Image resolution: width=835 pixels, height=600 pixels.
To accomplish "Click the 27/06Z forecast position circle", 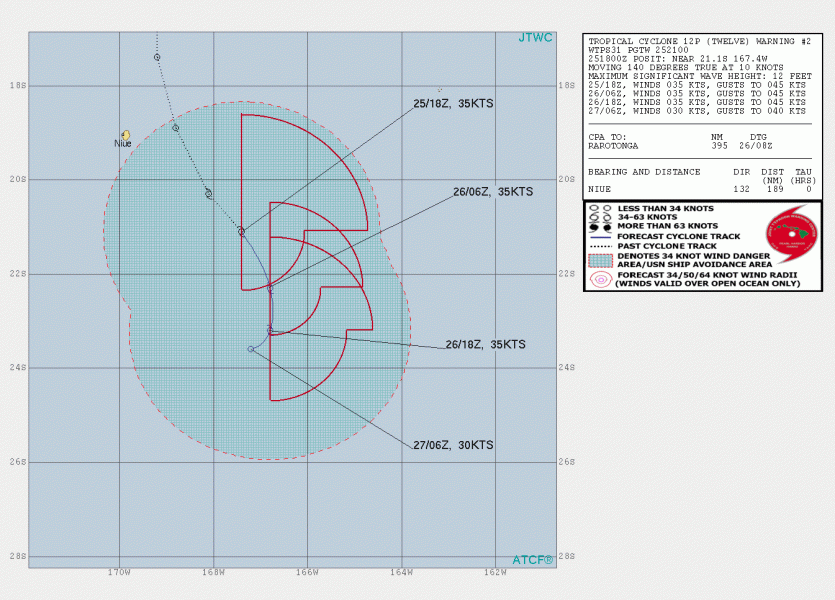I will click(x=251, y=349).
